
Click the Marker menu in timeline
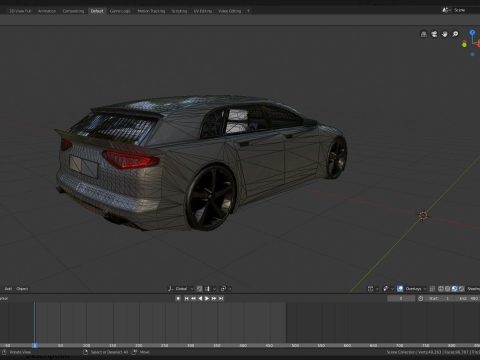pos(4,298)
